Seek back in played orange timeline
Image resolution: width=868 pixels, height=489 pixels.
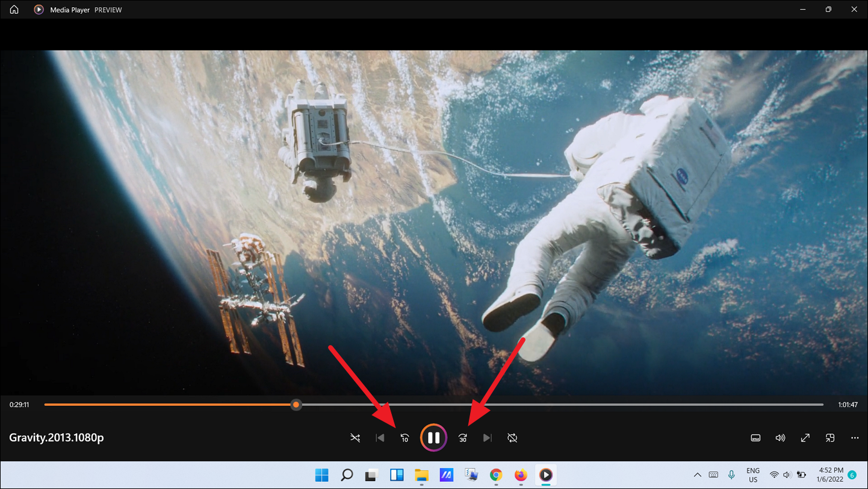click(x=167, y=405)
